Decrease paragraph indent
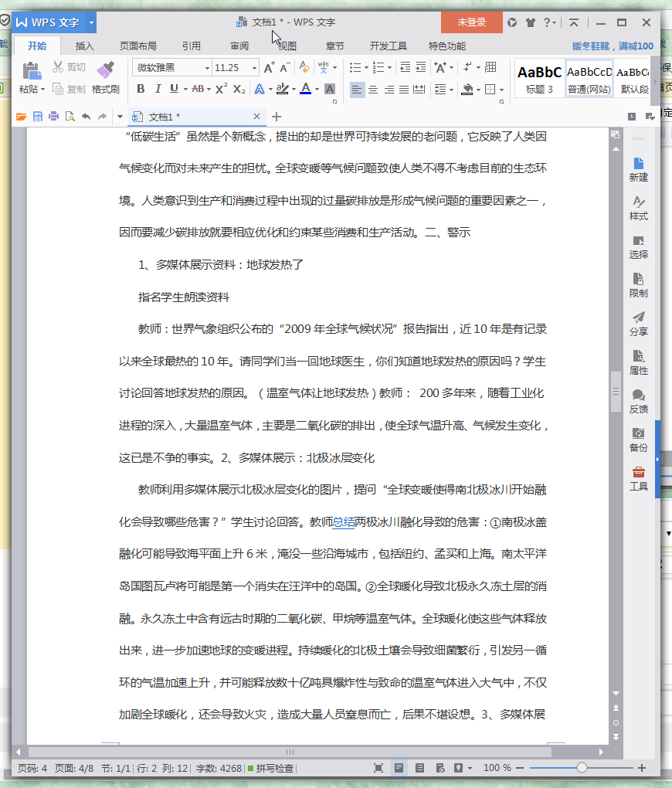The height and width of the screenshot is (788, 672). point(405,67)
